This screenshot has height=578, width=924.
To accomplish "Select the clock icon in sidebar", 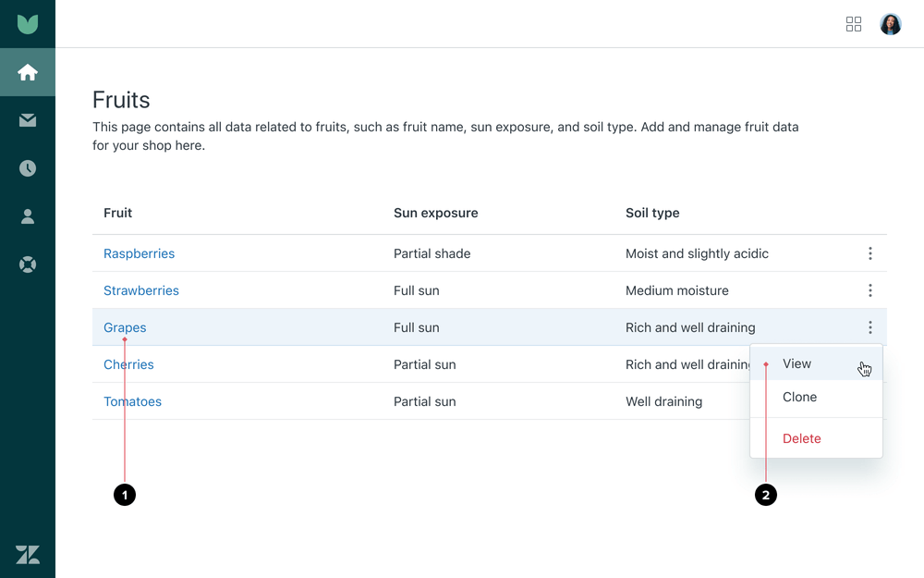I will 28,168.
